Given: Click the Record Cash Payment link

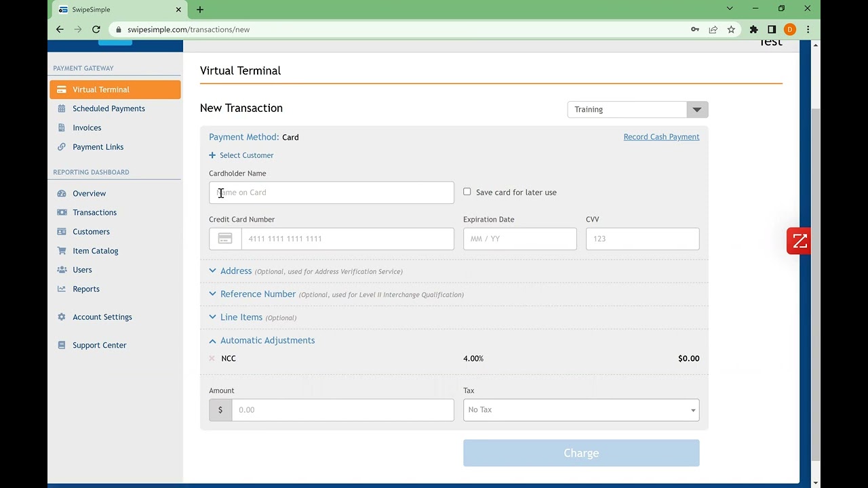Looking at the screenshot, I should 661,137.
